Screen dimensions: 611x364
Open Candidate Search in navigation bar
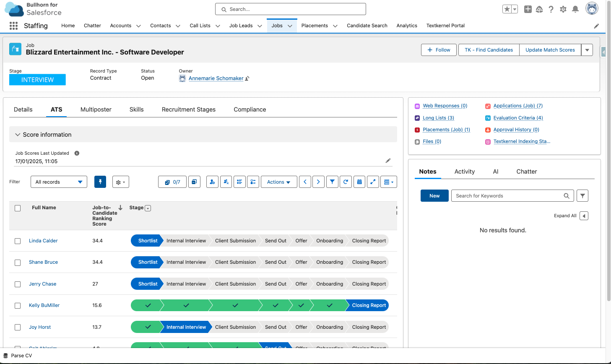coord(367,26)
